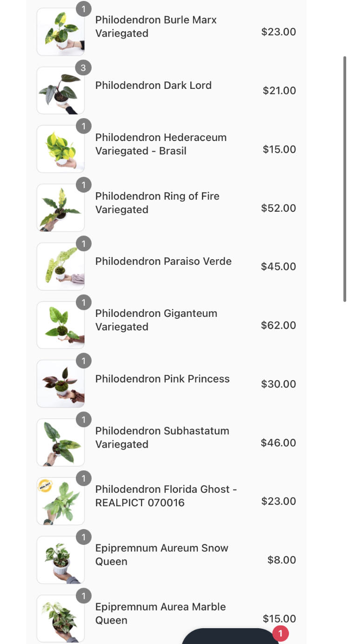Click the Philodendron Dark Lord name text
This screenshot has height=644, width=349.
click(154, 85)
